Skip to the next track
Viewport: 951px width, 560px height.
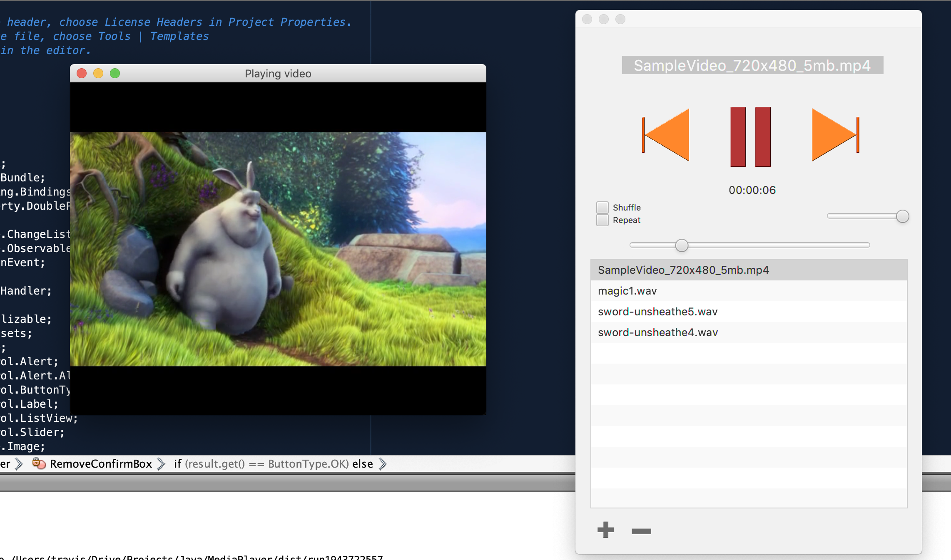click(835, 135)
